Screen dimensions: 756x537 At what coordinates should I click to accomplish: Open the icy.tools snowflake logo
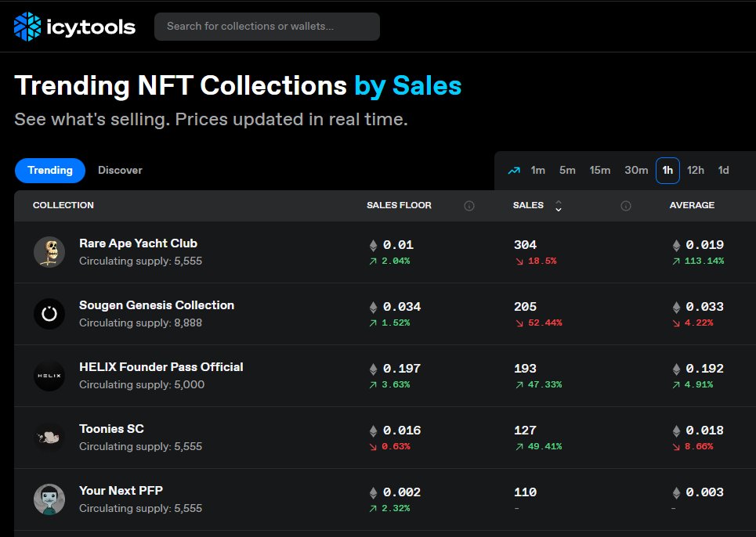point(27,27)
